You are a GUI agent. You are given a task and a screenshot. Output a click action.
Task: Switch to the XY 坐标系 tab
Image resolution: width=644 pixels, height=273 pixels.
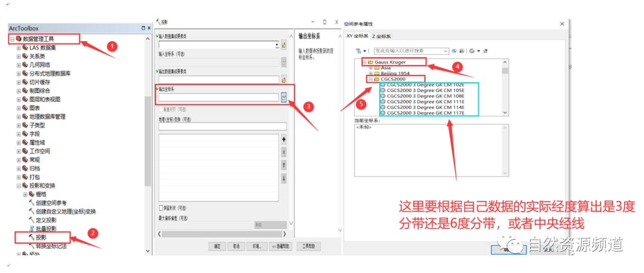pos(357,36)
